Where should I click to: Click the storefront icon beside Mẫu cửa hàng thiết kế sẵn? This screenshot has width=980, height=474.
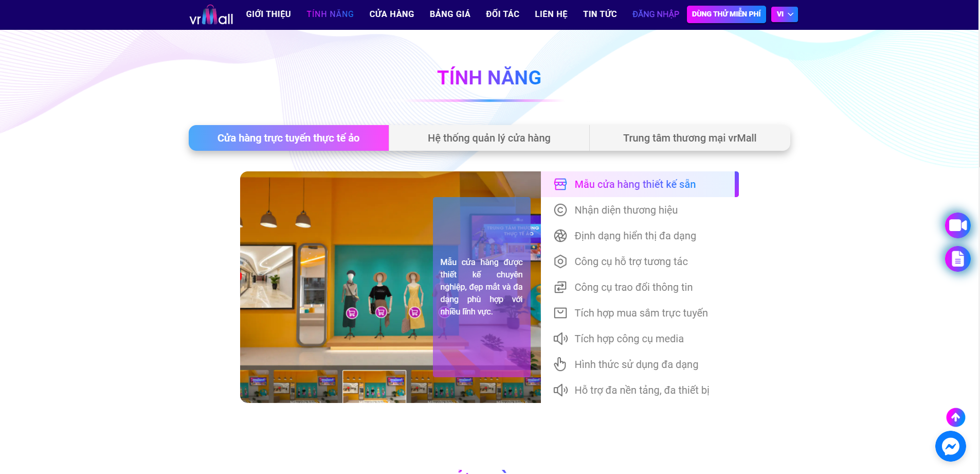pyautogui.click(x=560, y=184)
